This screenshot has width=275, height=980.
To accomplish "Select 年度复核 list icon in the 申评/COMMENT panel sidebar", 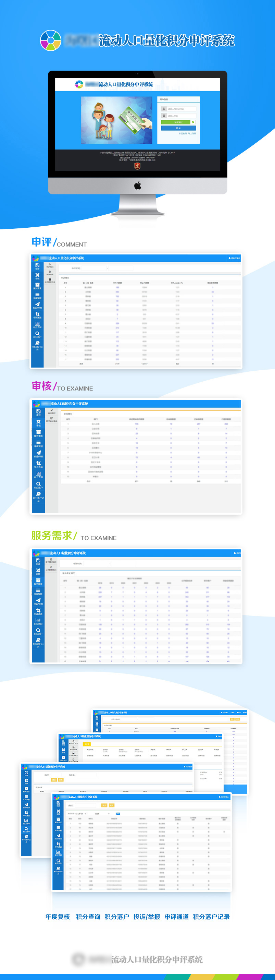I will pyautogui.click(x=37, y=295).
